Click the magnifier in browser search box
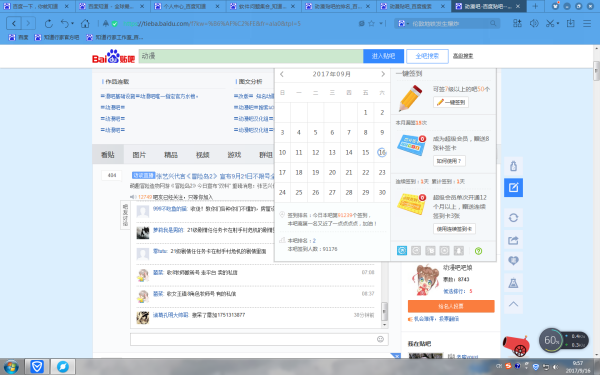 (493, 23)
